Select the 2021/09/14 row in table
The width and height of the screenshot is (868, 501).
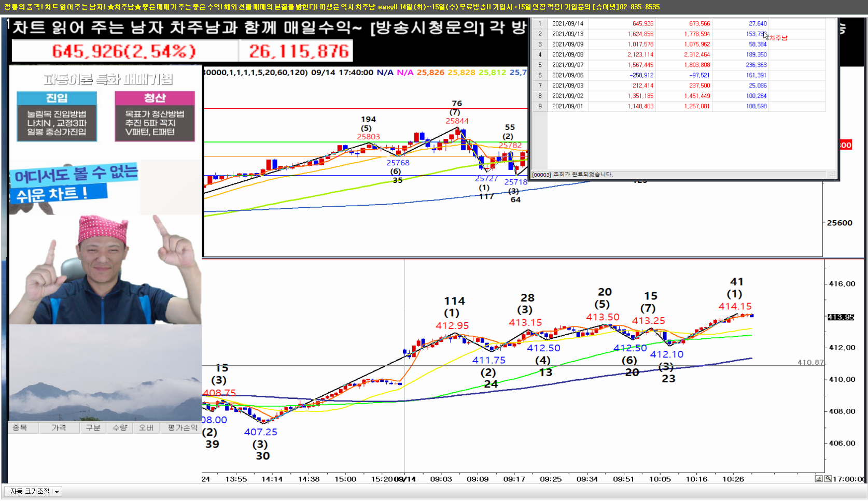(x=567, y=24)
